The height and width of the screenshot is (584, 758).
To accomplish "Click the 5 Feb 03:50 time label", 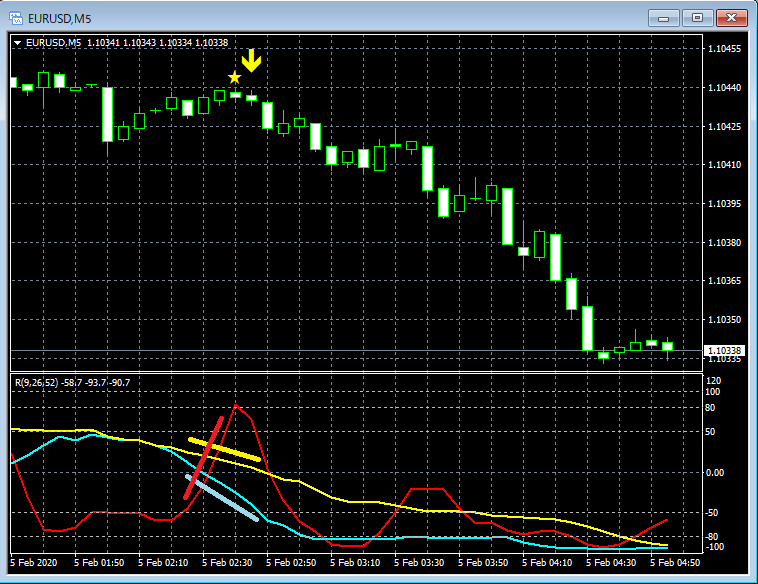I will tap(483, 563).
